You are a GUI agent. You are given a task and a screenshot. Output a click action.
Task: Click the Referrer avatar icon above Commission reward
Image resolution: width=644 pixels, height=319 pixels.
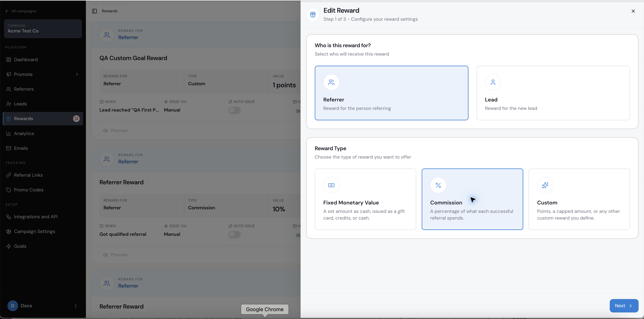point(107,159)
